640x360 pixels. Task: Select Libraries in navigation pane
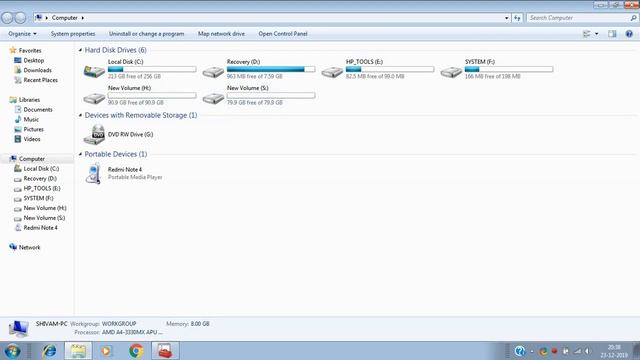29,100
